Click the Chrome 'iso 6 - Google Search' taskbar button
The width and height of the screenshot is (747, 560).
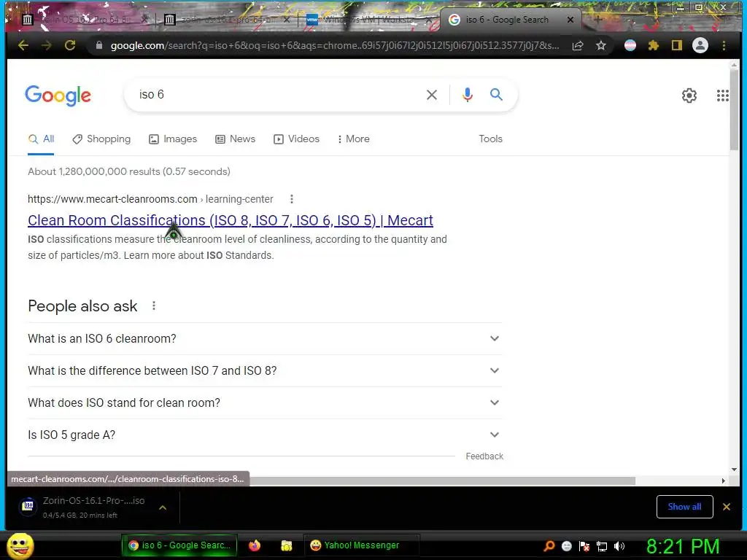tap(179, 545)
